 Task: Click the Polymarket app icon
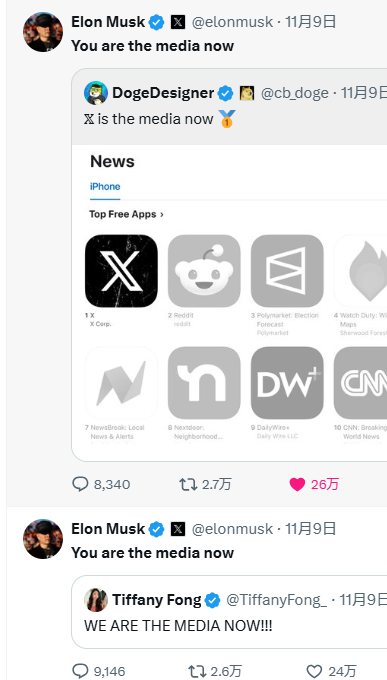click(x=287, y=271)
